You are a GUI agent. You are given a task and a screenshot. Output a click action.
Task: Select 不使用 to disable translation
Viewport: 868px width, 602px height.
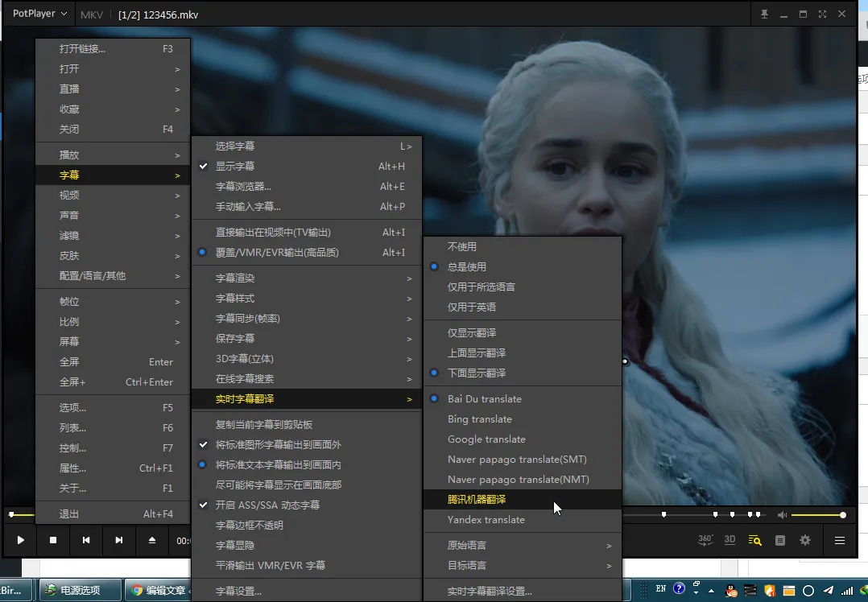tap(523, 247)
